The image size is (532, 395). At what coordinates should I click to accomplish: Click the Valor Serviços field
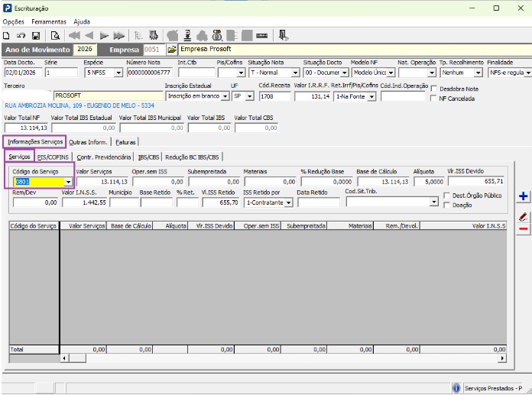[102, 182]
